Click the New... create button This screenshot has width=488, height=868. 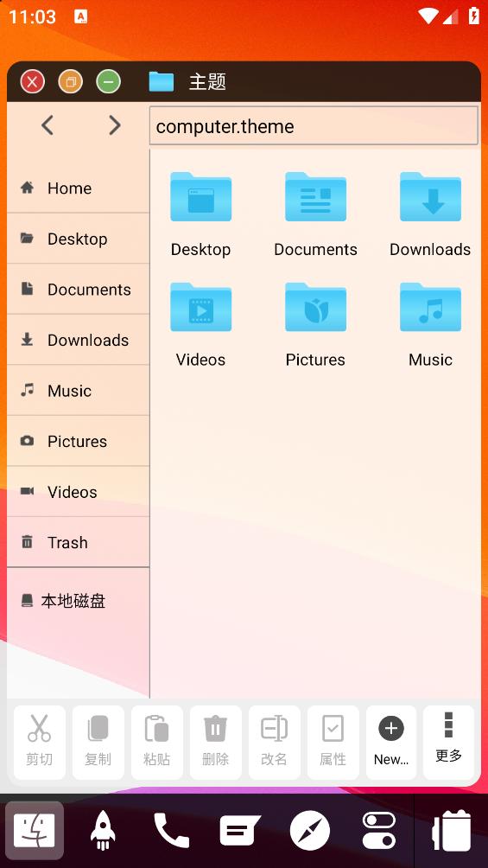[391, 743]
